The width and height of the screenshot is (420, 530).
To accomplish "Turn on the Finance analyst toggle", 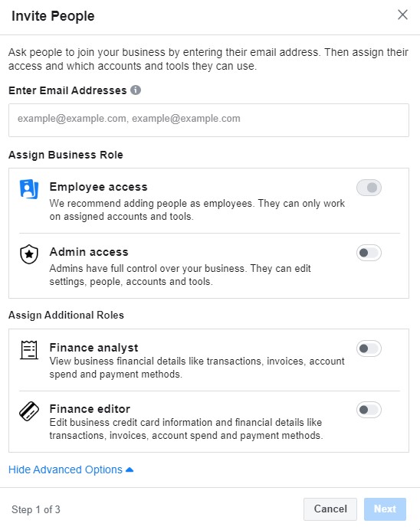I will 369,348.
